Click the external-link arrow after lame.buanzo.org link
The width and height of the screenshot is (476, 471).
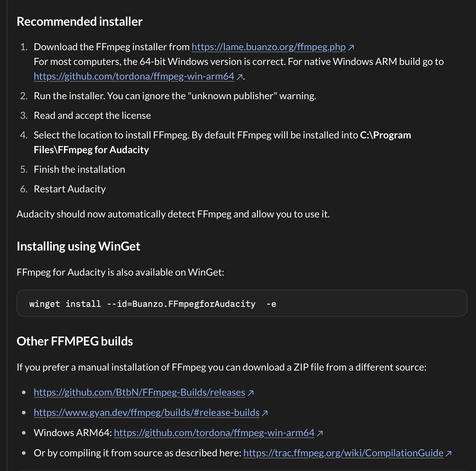click(x=351, y=47)
